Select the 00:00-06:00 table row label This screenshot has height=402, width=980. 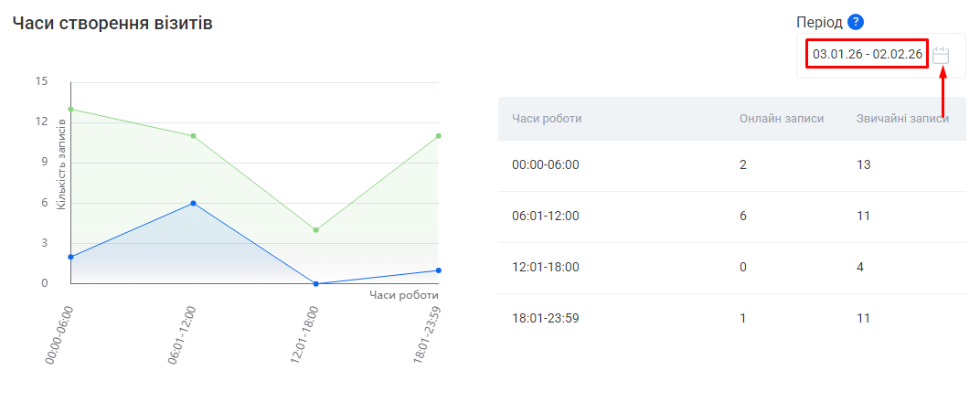547,165
